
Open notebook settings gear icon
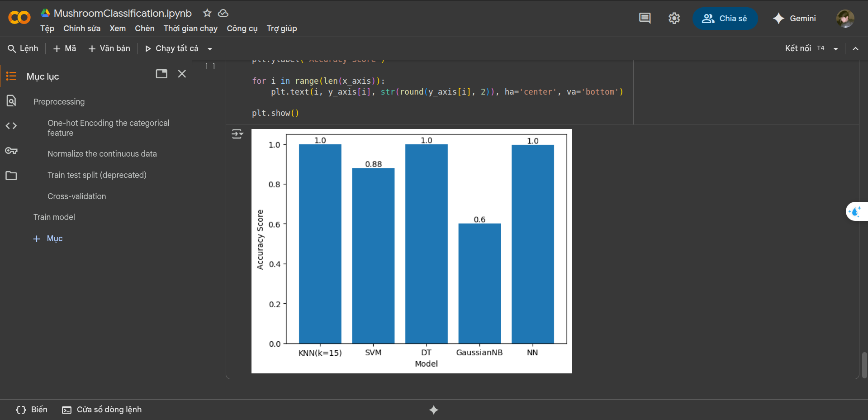(x=674, y=18)
